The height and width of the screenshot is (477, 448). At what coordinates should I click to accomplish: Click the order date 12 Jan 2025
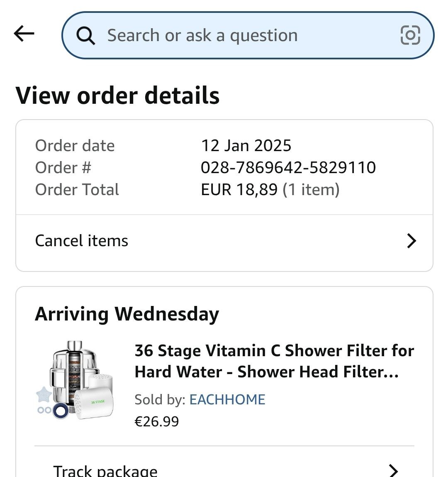coord(246,146)
